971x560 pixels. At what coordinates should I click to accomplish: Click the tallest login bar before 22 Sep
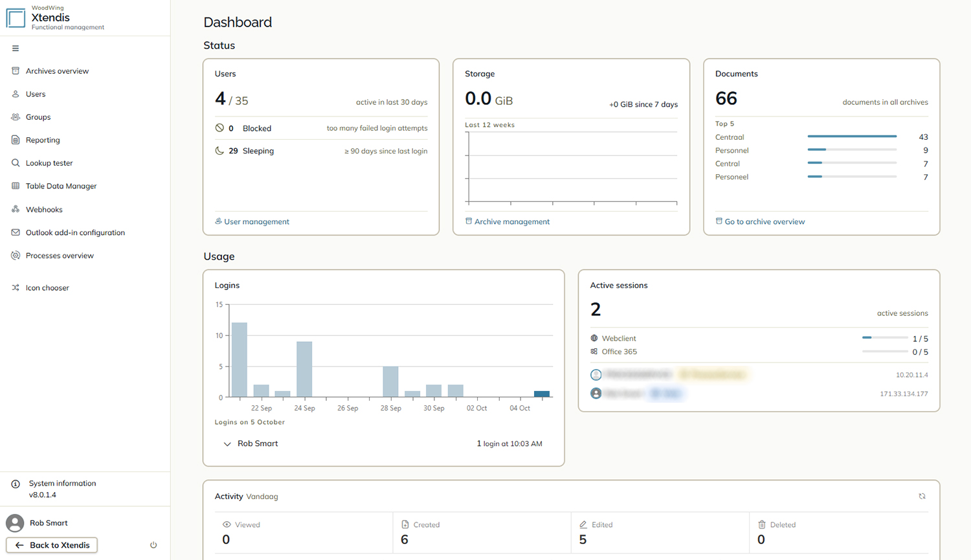[240, 360]
